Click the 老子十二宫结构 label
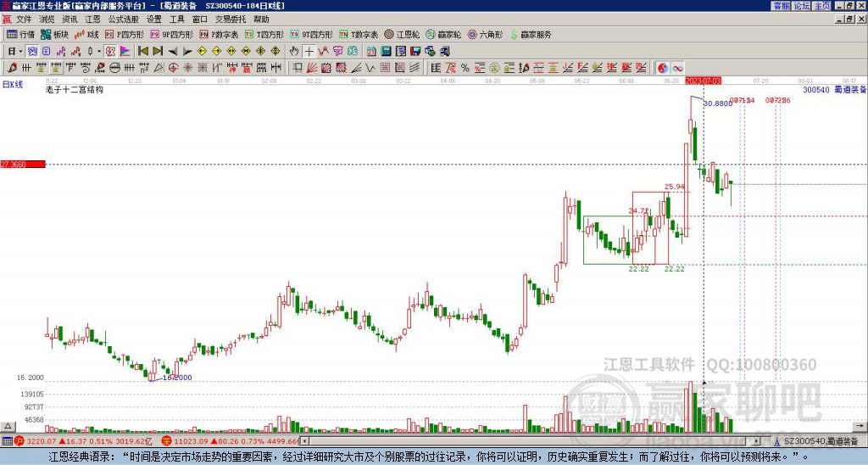The width and height of the screenshot is (868, 465). click(x=75, y=89)
